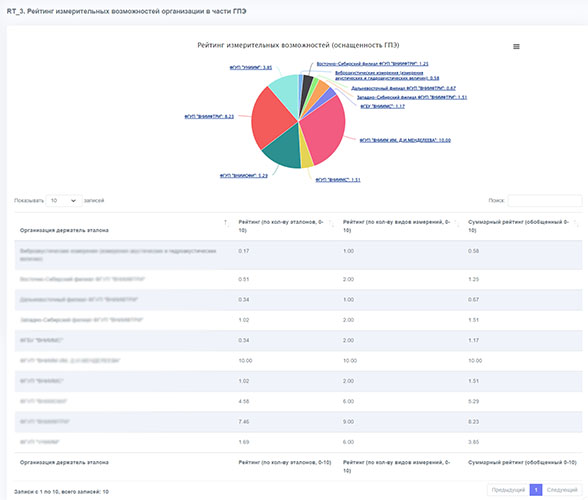Open the chart hamburger export menu
The height and width of the screenshot is (500, 588).
(516, 47)
